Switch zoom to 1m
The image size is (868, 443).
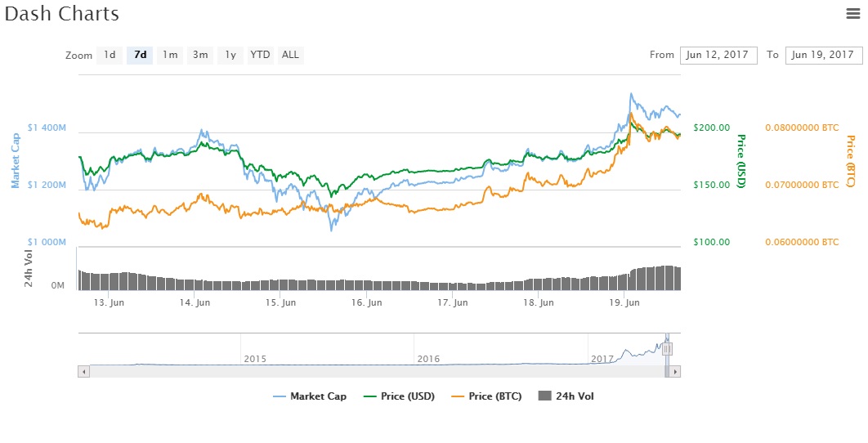pos(170,55)
